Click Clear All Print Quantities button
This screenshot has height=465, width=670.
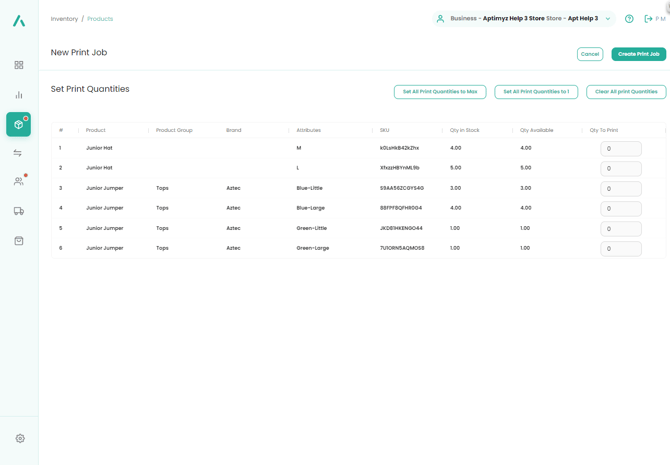(626, 92)
